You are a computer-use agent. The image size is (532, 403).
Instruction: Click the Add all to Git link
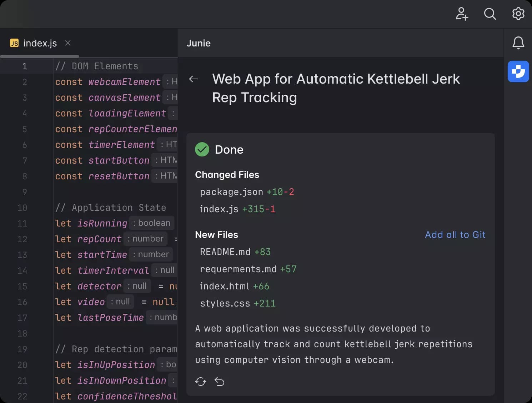[455, 235]
